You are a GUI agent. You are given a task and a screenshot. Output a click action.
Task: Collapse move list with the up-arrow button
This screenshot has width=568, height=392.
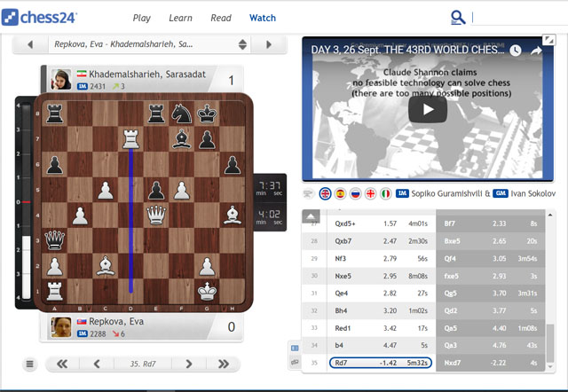click(311, 216)
